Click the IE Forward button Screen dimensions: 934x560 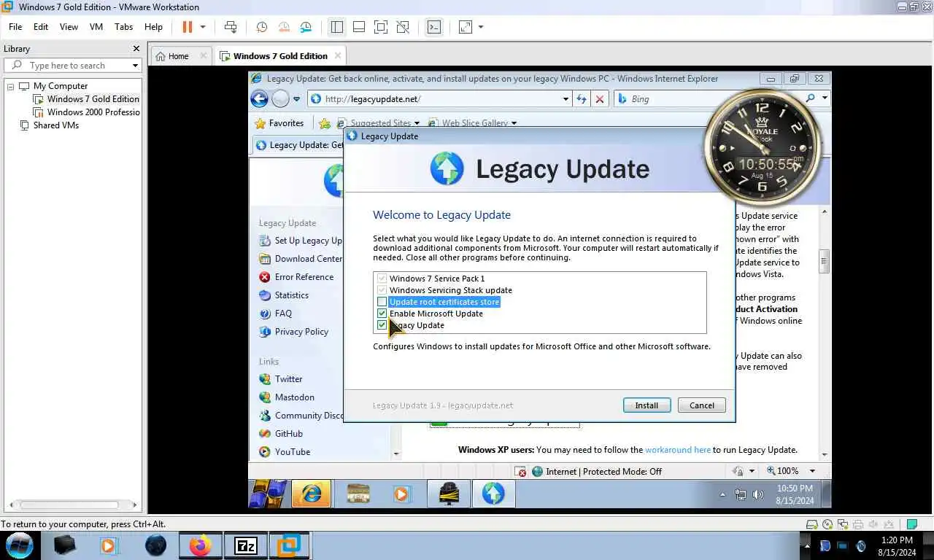(x=280, y=99)
